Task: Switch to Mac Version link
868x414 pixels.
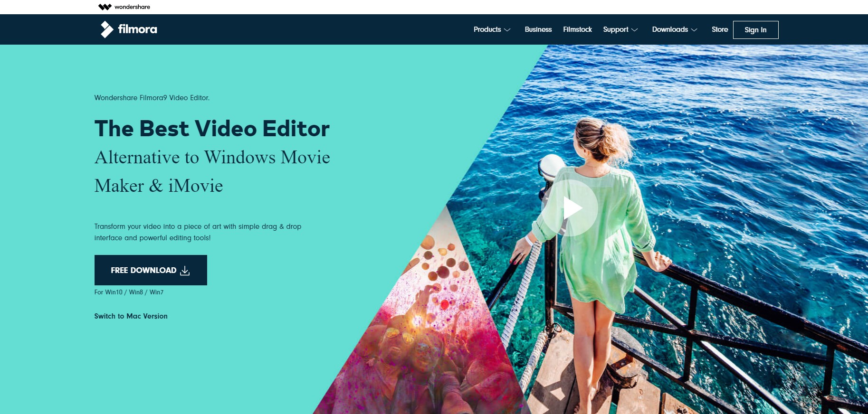Action: coord(131,316)
